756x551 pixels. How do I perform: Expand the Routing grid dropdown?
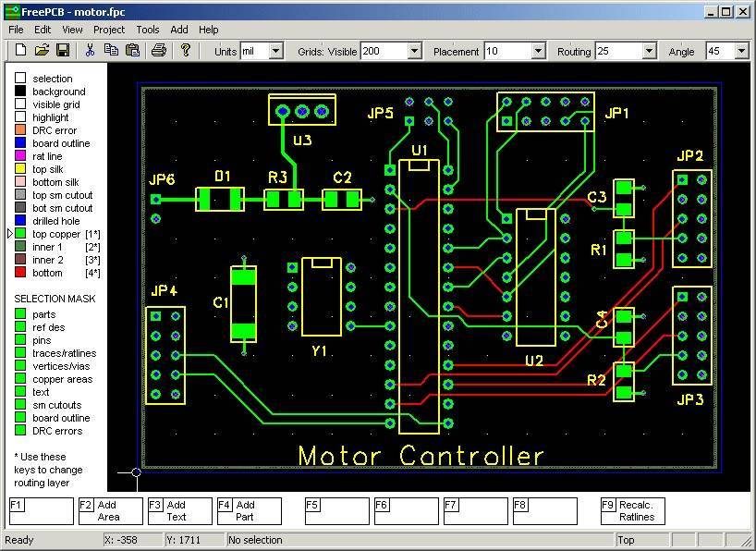pyautogui.click(x=648, y=52)
